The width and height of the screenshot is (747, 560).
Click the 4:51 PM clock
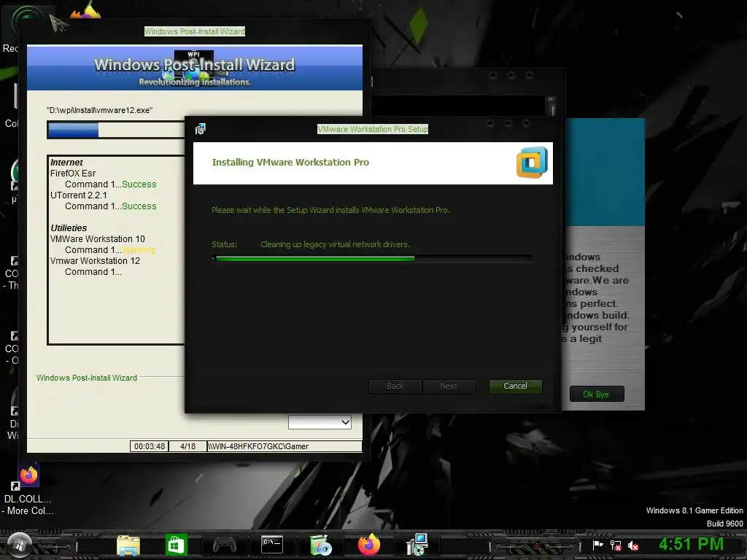pyautogui.click(x=692, y=544)
